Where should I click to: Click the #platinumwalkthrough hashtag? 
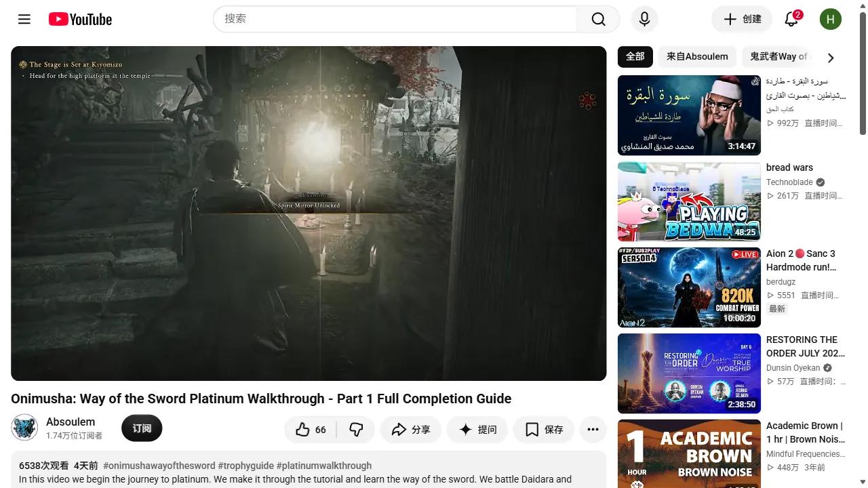[324, 466]
